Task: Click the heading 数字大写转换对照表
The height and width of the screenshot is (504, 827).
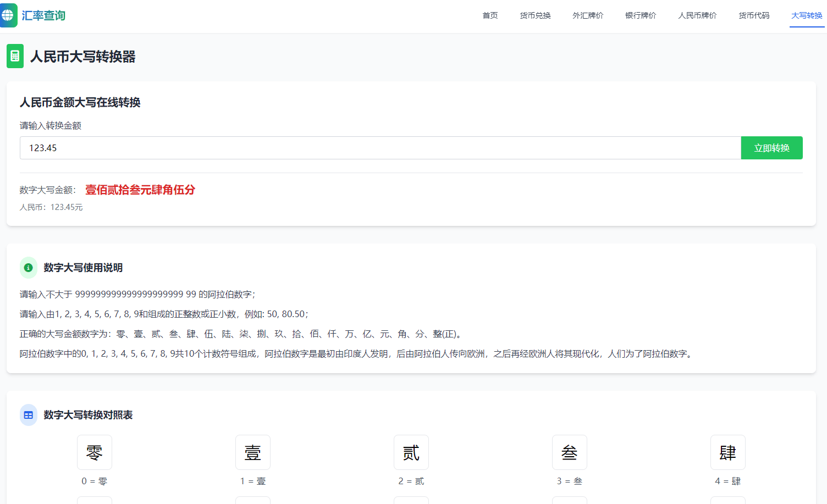Action: tap(88, 415)
